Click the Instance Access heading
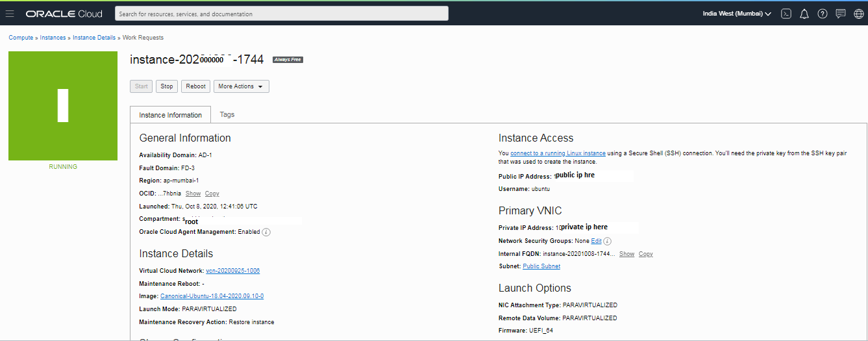Image resolution: width=868 pixels, height=341 pixels. coord(536,138)
